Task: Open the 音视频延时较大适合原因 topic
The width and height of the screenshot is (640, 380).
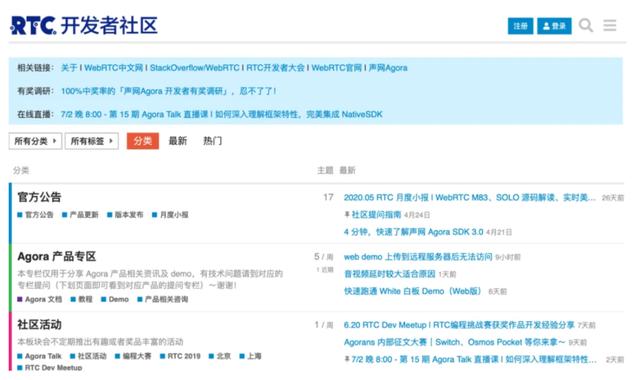Action: (389, 274)
